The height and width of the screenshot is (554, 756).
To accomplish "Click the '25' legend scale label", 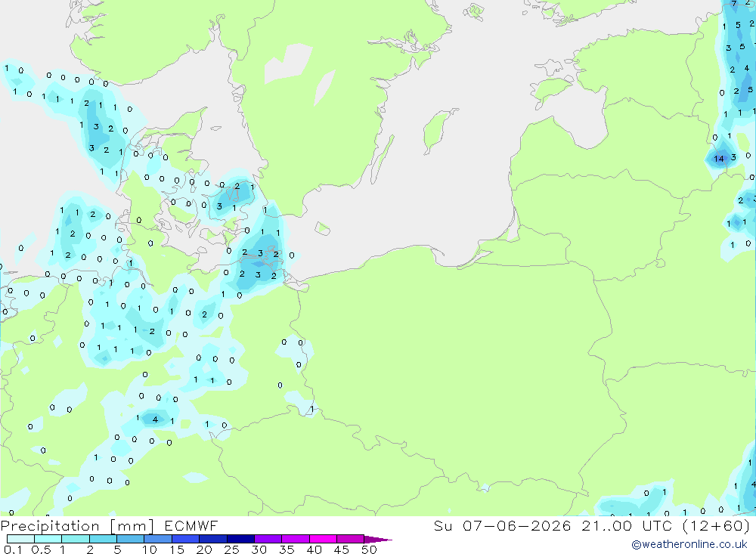I will click(x=231, y=549).
